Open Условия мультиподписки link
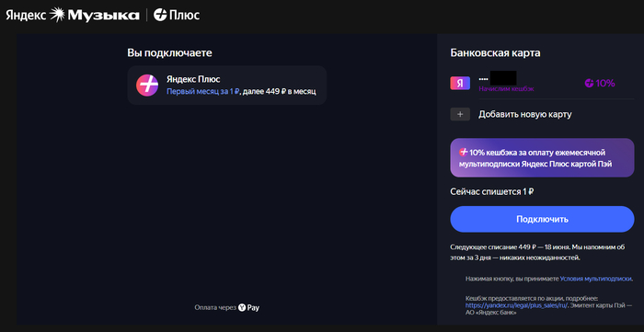644x332 pixels. pos(596,279)
